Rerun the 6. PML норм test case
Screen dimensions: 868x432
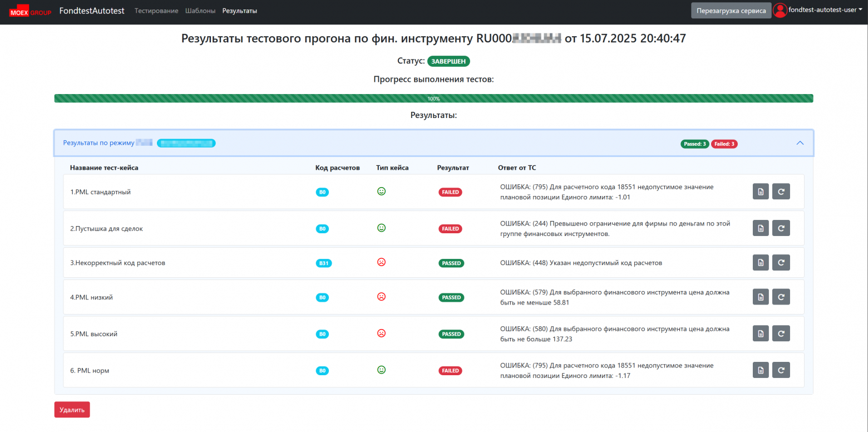click(781, 370)
